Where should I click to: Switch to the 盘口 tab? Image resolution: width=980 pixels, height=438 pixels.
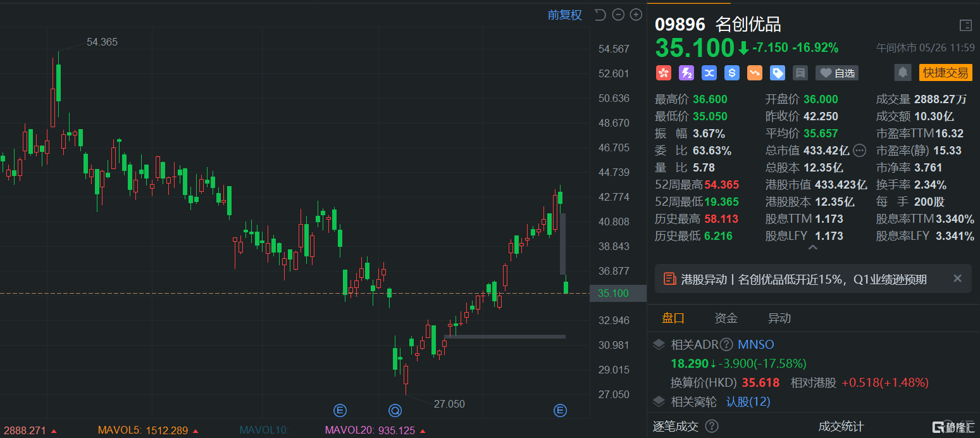[x=673, y=318]
